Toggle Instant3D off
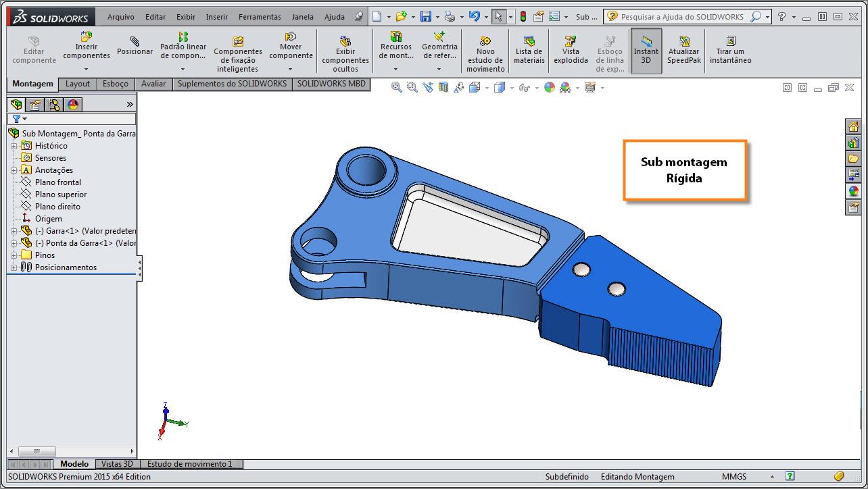868x489 pixels. [x=646, y=47]
